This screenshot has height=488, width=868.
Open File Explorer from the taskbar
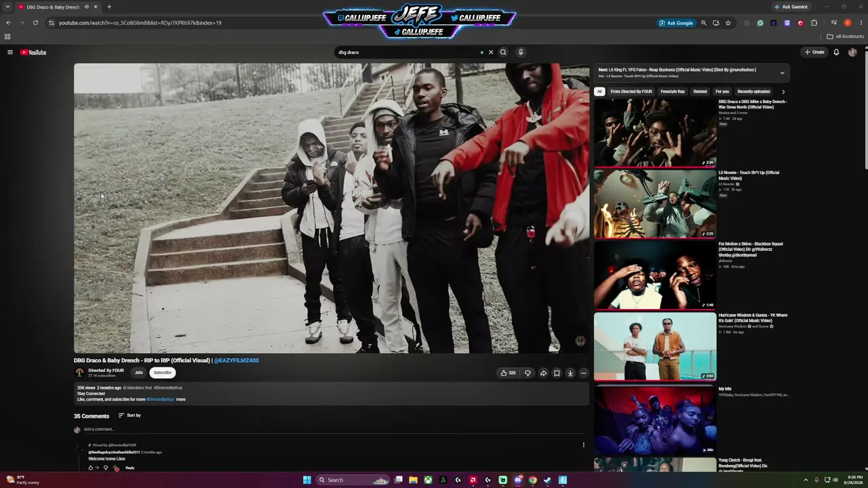[x=413, y=480]
